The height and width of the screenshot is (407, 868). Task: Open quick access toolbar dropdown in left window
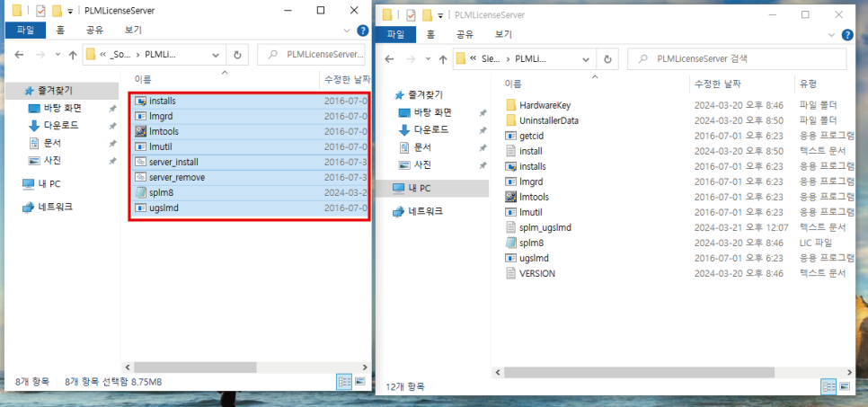(70, 11)
